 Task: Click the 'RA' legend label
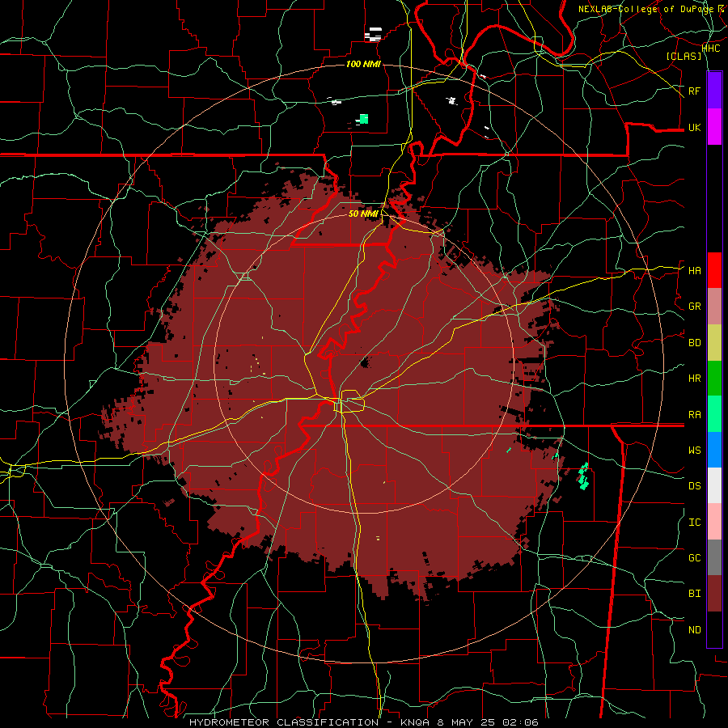point(694,414)
